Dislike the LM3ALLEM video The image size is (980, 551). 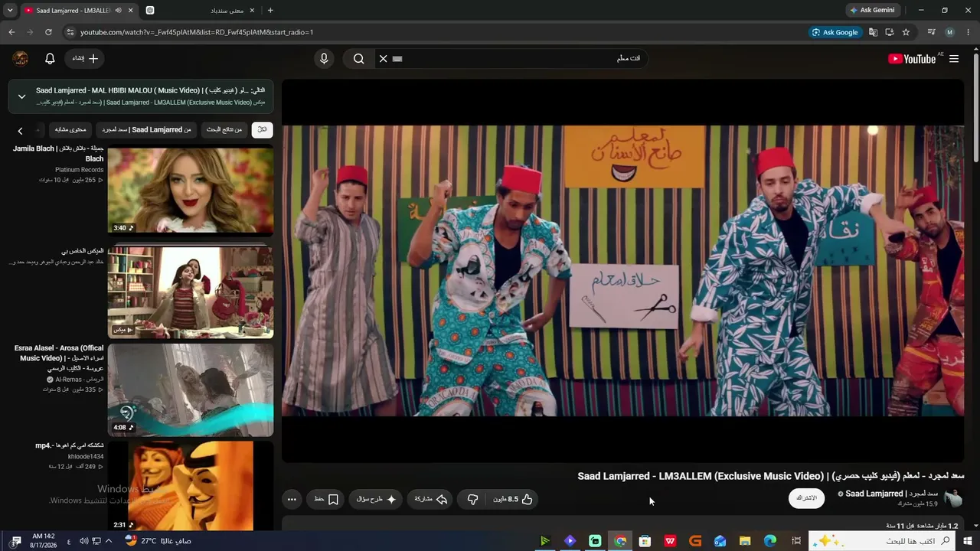pos(473,499)
